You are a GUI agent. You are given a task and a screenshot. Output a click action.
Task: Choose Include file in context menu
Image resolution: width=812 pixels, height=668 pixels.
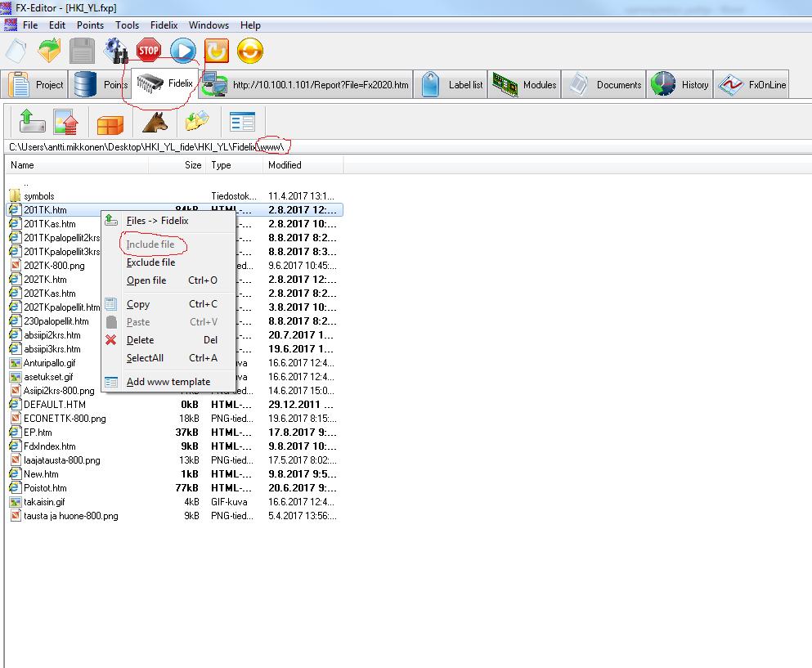click(168, 244)
